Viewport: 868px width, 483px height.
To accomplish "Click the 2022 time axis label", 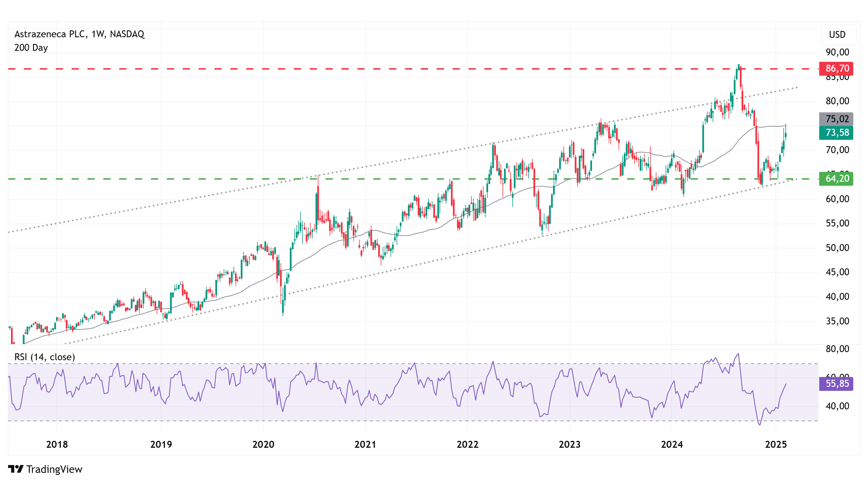I will (467, 445).
